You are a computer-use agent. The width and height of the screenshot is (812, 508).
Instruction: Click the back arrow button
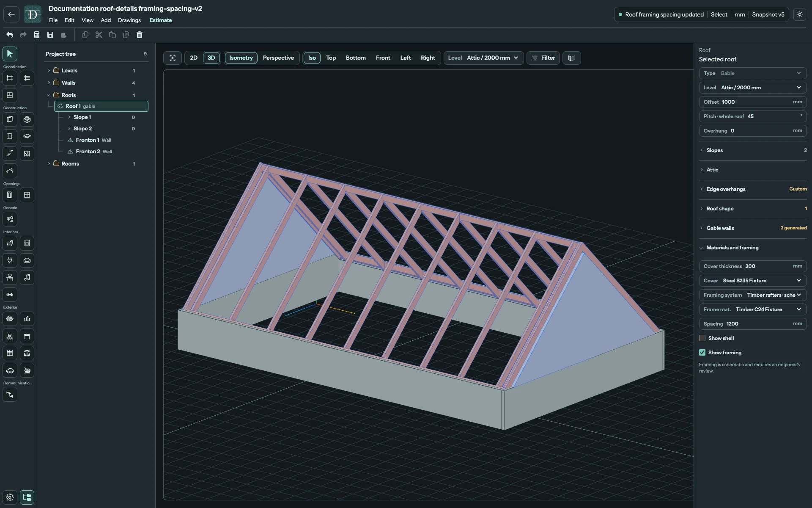pyautogui.click(x=11, y=14)
